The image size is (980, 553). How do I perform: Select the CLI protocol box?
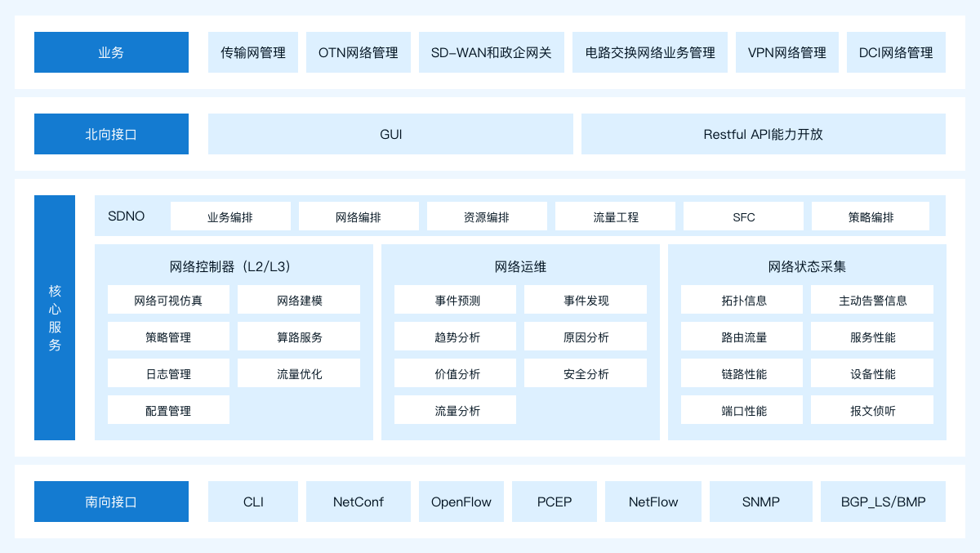pyautogui.click(x=253, y=502)
